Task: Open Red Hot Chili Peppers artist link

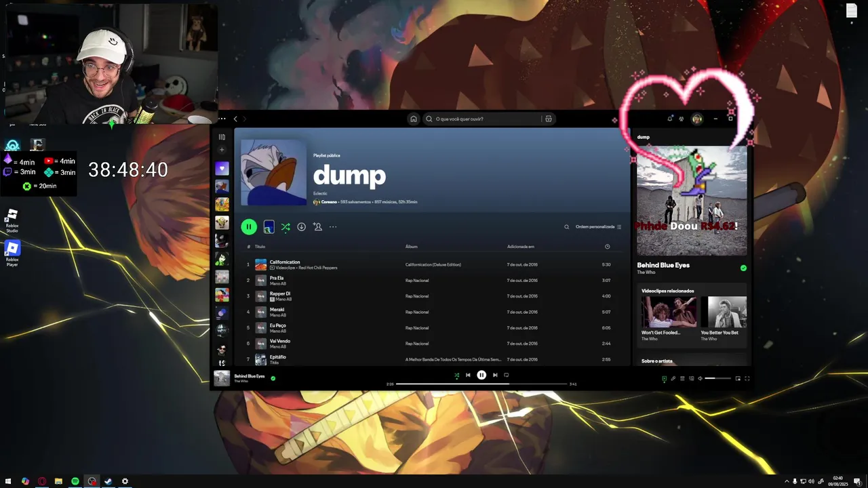Action: (317, 268)
